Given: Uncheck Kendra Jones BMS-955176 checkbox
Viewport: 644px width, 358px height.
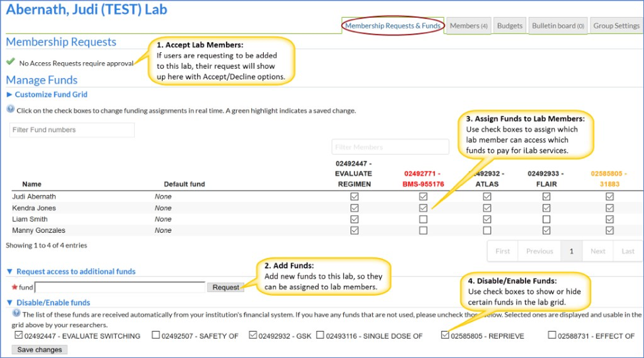Looking at the screenshot, I should pos(423,208).
